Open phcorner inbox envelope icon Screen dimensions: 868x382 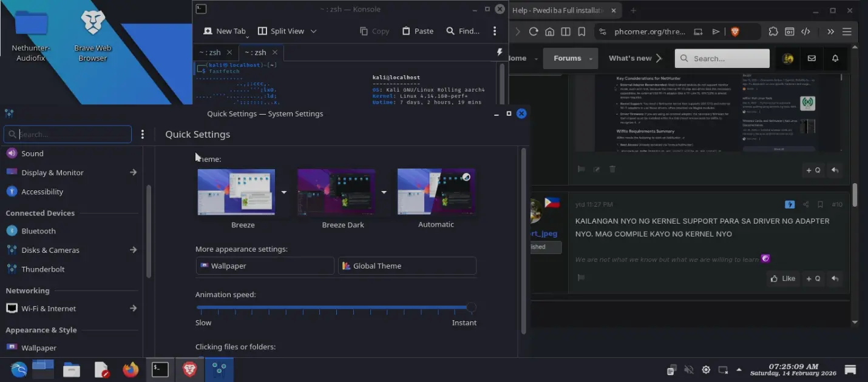point(812,58)
